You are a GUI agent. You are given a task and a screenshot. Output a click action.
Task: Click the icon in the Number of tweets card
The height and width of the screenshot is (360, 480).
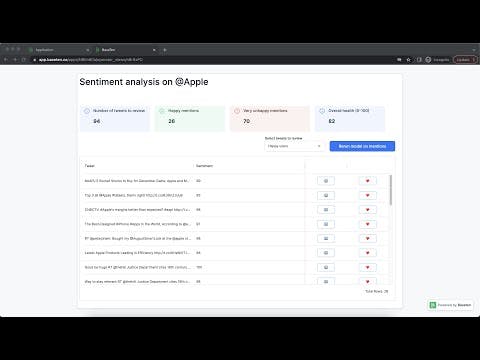87,111
